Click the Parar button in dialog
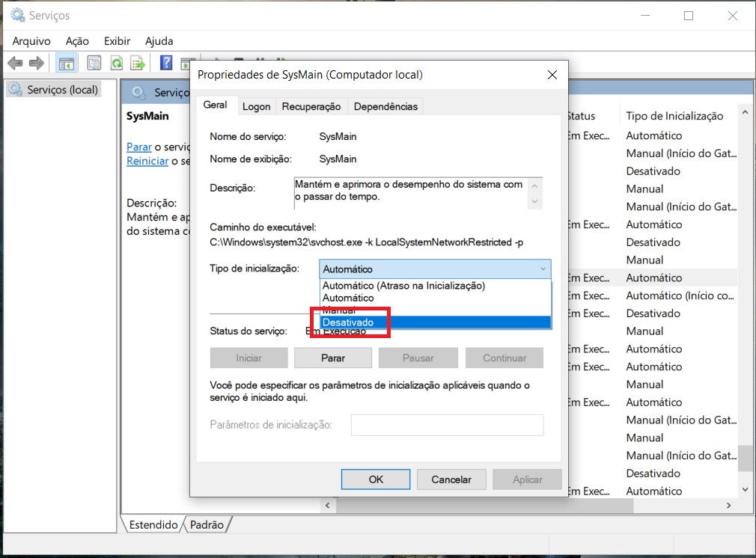756x558 pixels. tap(333, 358)
